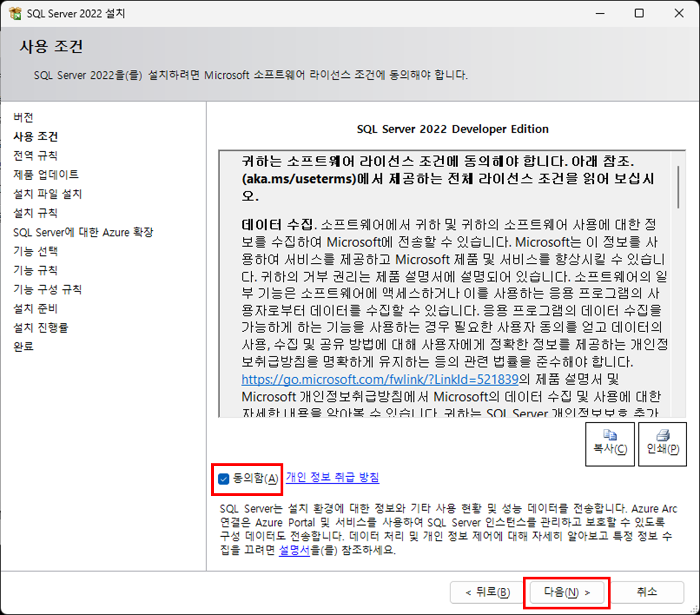This screenshot has height=615, width=700.
Task: Toggle the 동의함(A) agreement checkbox
Action: click(x=223, y=479)
